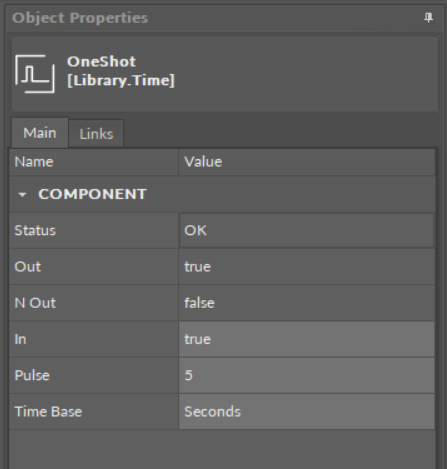Screen dimensions: 447x469
Task: Open the Time Base Seconds dropdown
Action: [307, 412]
